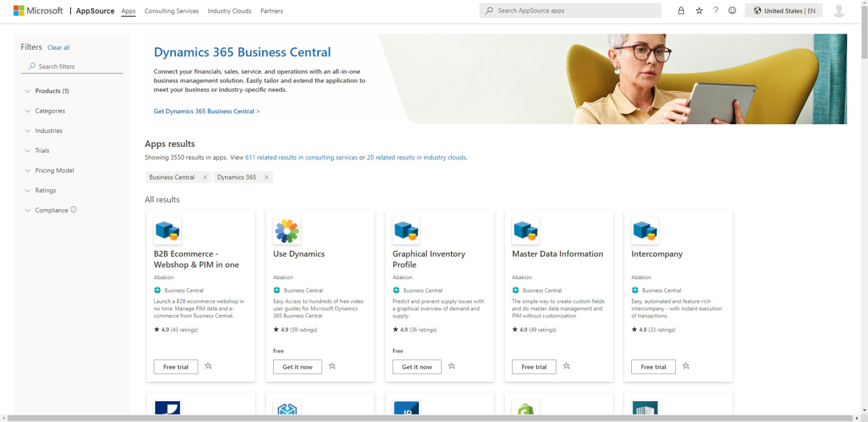Start a Free trial of B2B Ecommerce
Image resolution: width=868 pixels, height=422 pixels.
[x=175, y=366]
